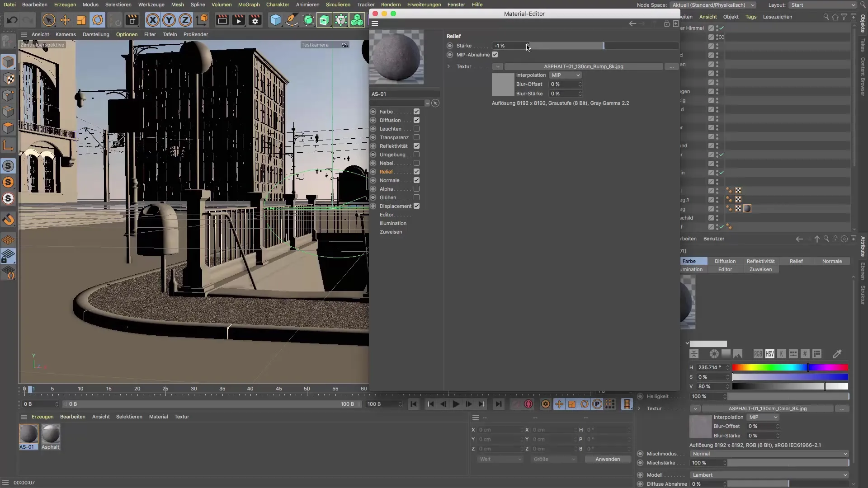Enable the Leuchten channel checkbox
The width and height of the screenshot is (868, 488).
[x=416, y=129]
